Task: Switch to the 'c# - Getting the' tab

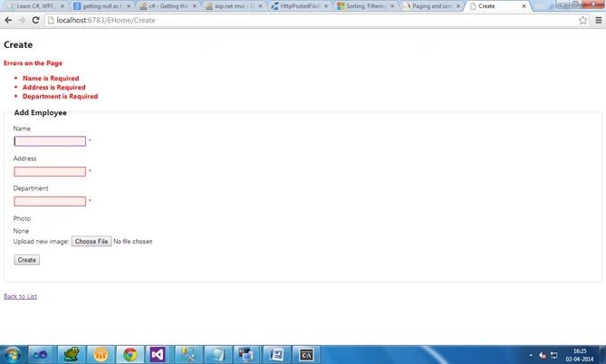Action: [x=168, y=6]
